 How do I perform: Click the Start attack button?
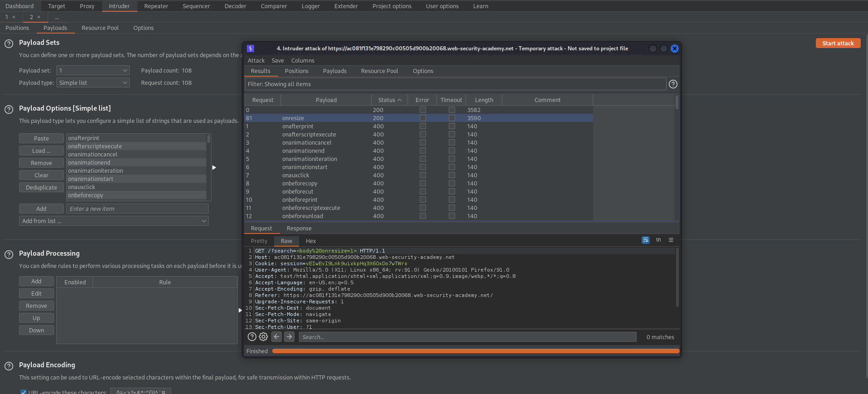point(838,44)
